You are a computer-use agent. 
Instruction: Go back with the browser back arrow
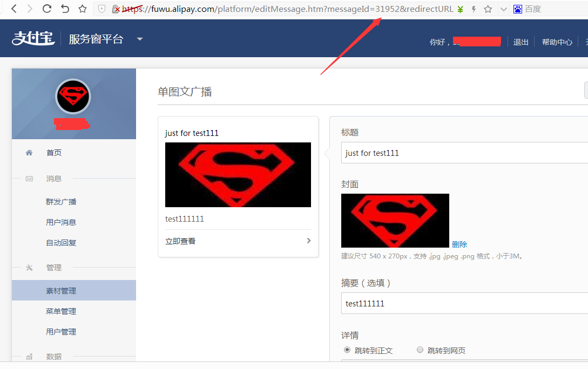[x=14, y=9]
